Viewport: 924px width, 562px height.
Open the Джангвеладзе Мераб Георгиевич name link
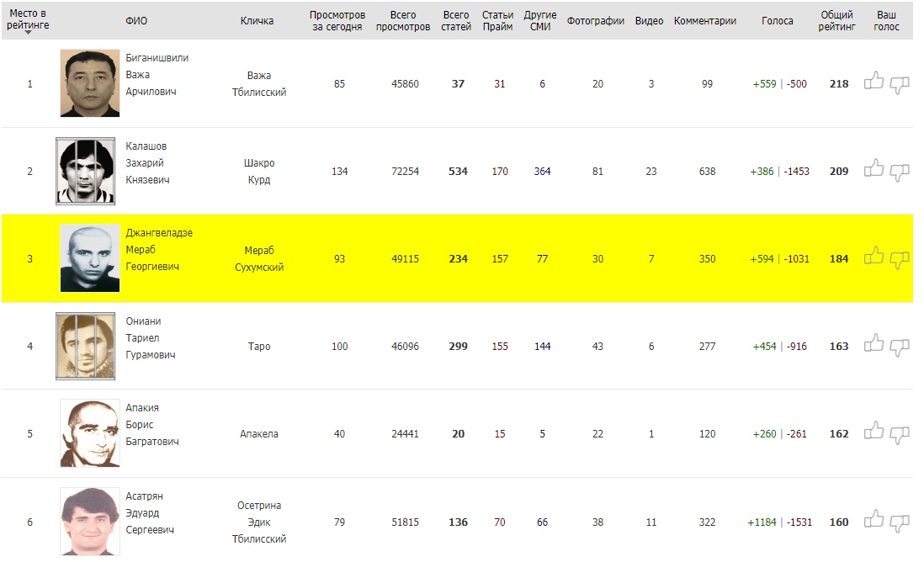[158, 250]
